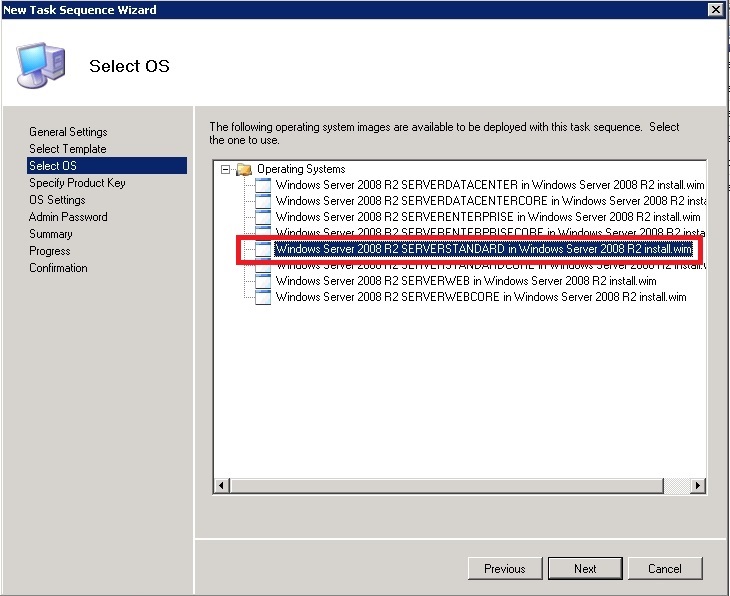Click icon beside SERVERDATACENTERCORE row
The height and width of the screenshot is (596, 730).
(263, 201)
